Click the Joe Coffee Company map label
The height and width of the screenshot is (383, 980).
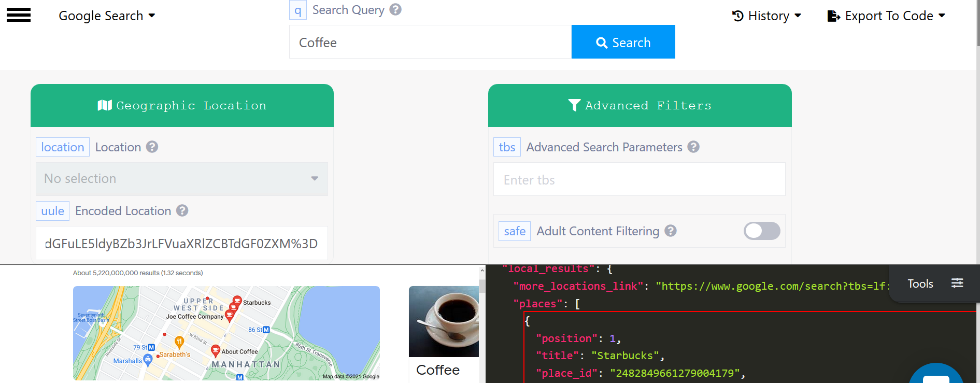coord(195,317)
